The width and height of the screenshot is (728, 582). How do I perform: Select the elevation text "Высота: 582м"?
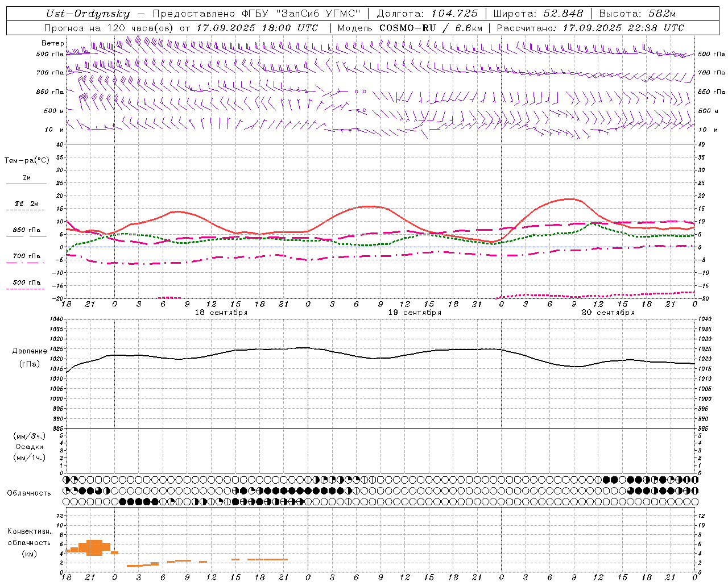click(x=638, y=14)
